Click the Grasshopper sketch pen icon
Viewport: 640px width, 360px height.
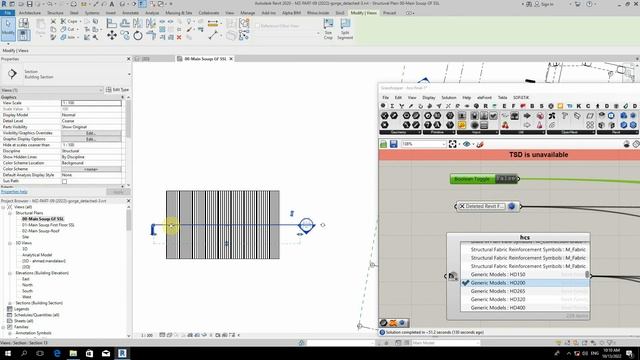click(480, 144)
